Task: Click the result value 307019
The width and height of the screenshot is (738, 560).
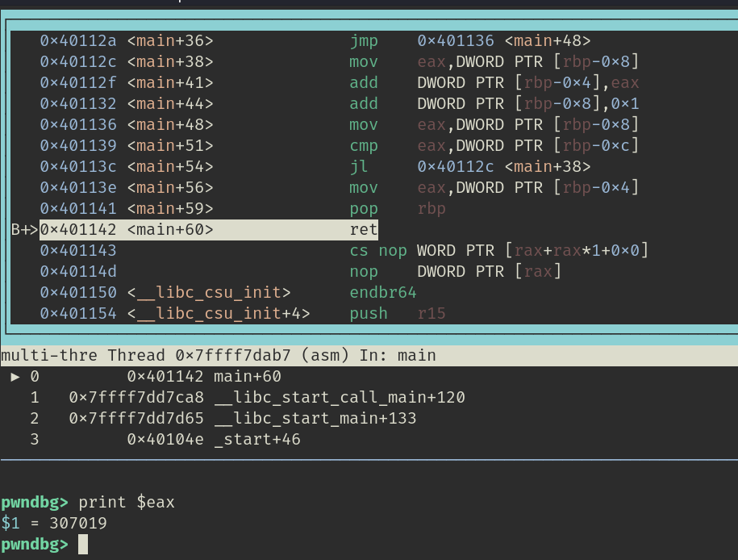Action: [x=78, y=523]
